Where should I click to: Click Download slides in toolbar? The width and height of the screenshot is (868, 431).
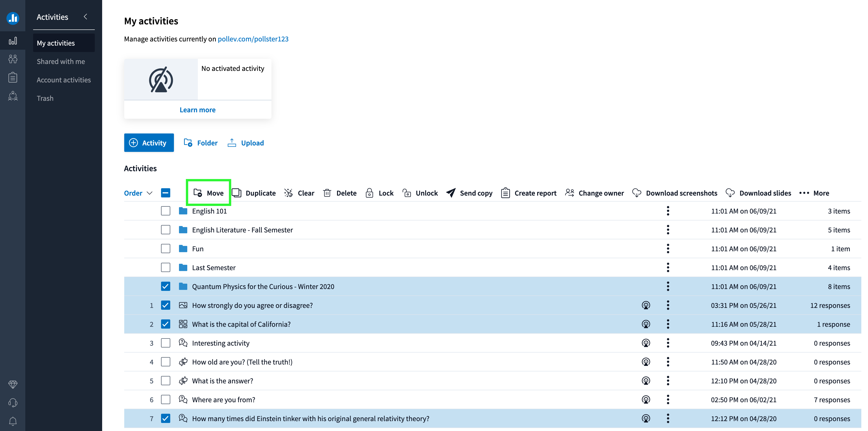pos(758,193)
